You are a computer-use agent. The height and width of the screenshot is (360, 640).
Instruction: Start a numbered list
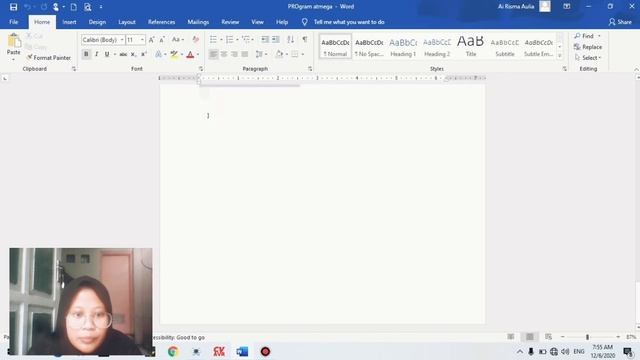[229, 40]
